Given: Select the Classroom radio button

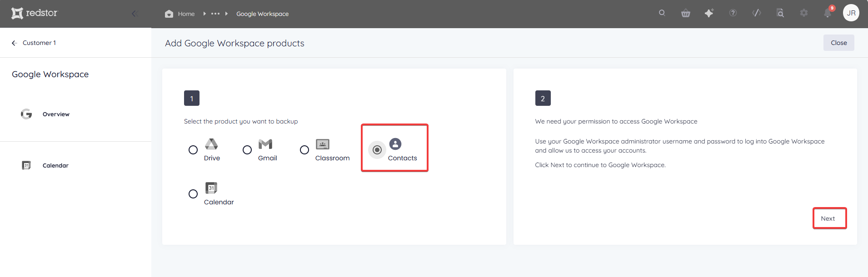Looking at the screenshot, I should tap(304, 150).
